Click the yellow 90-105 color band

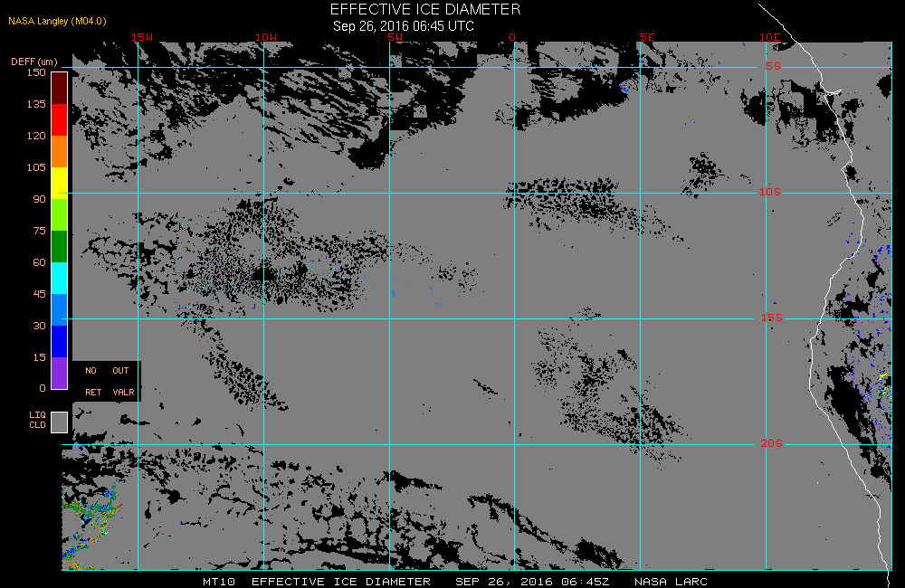click(60, 183)
